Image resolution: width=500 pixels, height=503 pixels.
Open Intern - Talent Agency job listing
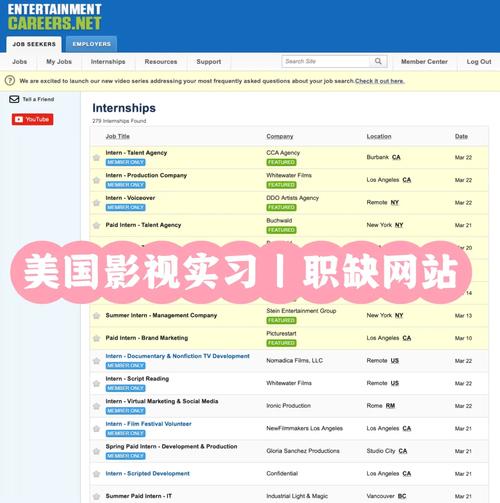point(136,153)
